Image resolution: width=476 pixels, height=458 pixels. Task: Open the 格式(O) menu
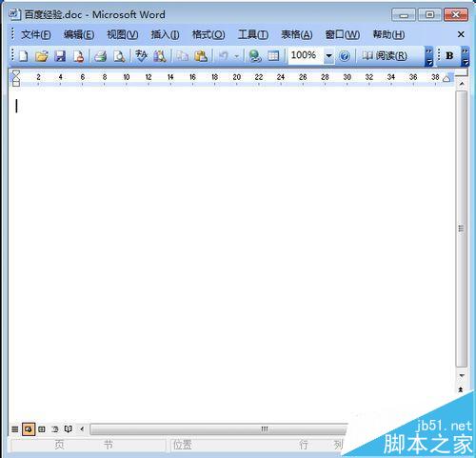(x=208, y=34)
